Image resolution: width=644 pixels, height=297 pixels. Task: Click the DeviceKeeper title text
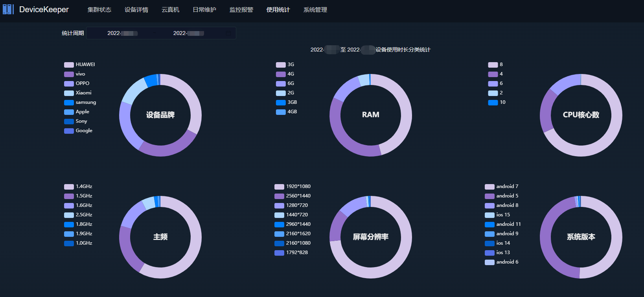click(x=44, y=9)
